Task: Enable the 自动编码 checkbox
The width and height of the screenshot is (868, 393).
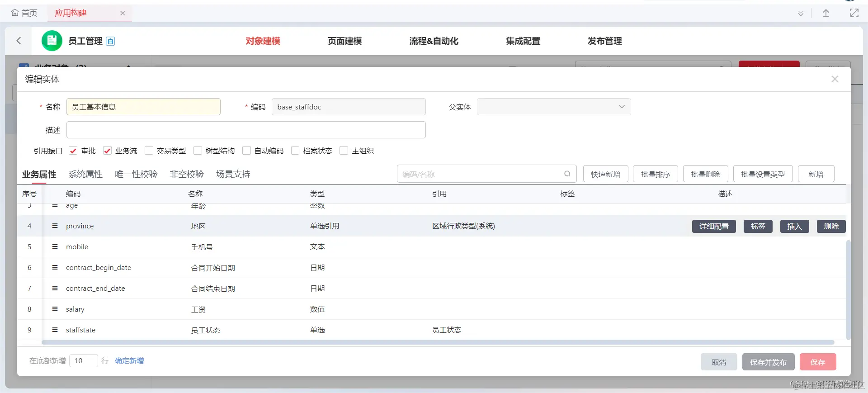Action: coord(246,151)
